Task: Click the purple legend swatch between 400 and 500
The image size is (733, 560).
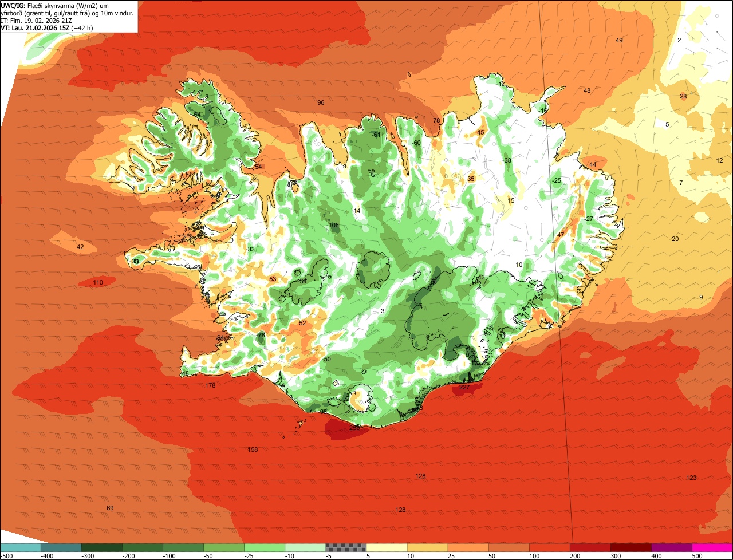Action: point(671,547)
